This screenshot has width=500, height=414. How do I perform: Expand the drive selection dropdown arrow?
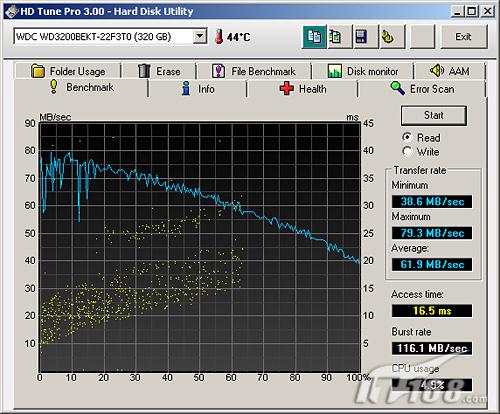tap(200, 36)
